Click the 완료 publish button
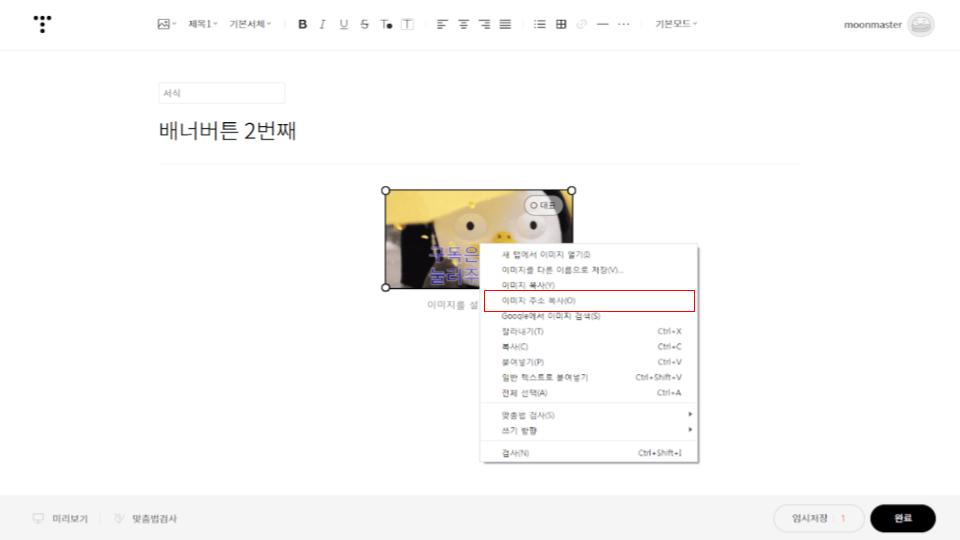 (902, 518)
